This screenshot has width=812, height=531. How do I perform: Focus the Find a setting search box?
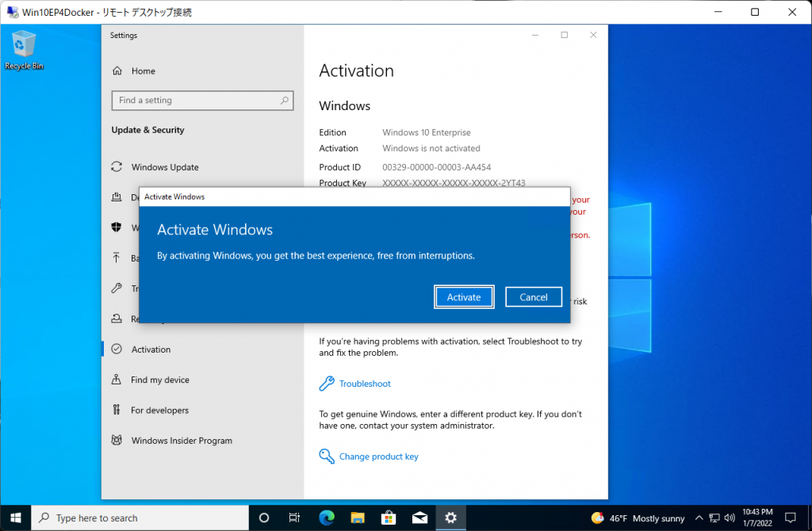click(202, 101)
